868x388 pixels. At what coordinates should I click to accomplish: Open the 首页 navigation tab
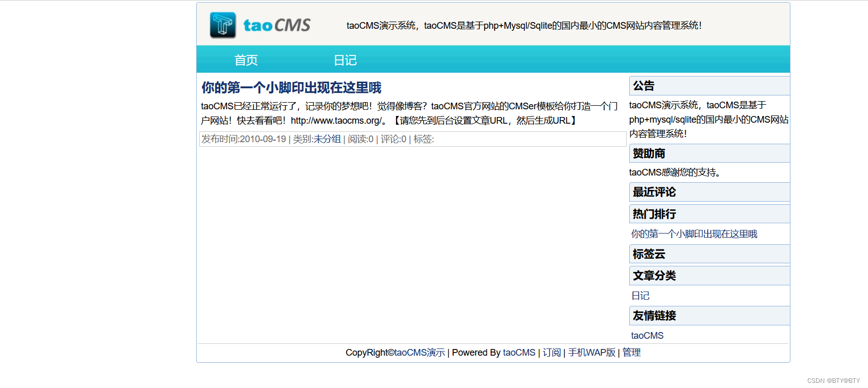(246, 60)
